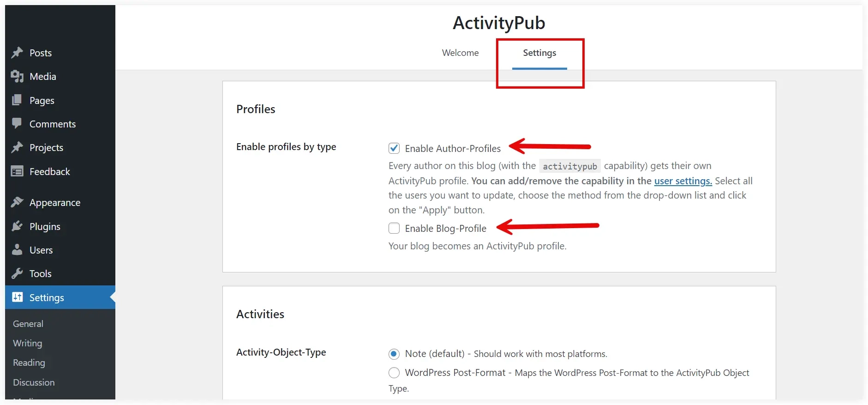Open Writing settings submenu link
The width and height of the screenshot is (868, 405).
click(x=27, y=343)
